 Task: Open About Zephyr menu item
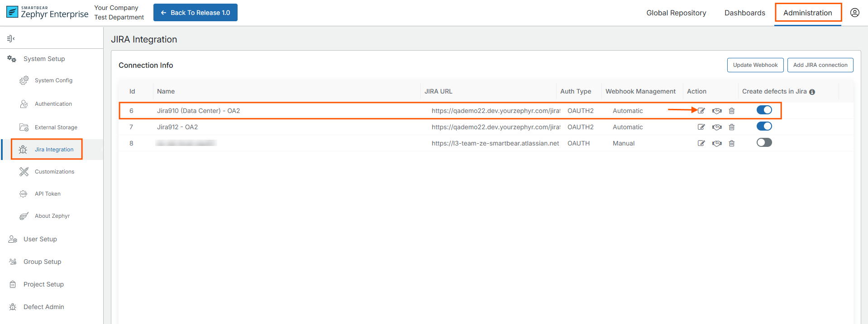(x=52, y=216)
